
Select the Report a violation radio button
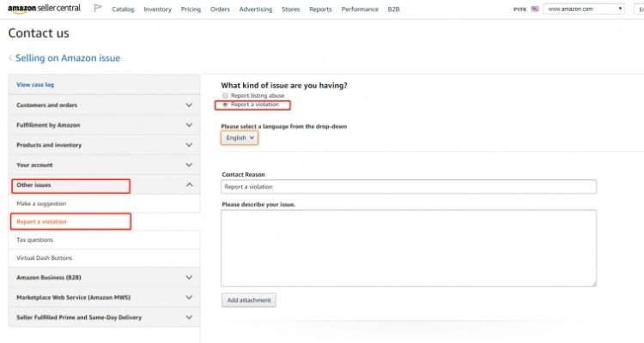(225, 105)
